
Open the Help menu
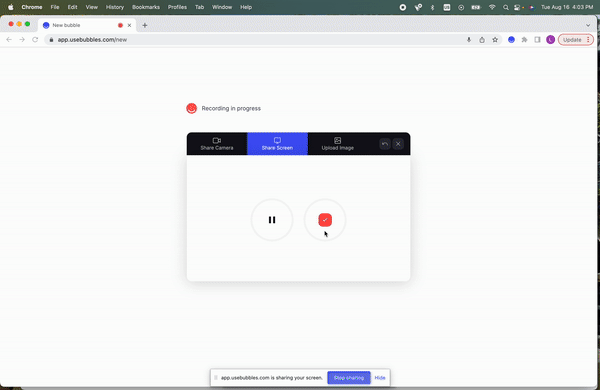coord(246,7)
